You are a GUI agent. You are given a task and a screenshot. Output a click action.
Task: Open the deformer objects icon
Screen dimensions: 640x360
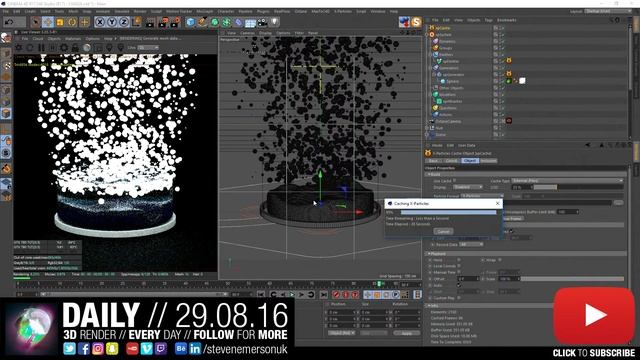click(238, 22)
